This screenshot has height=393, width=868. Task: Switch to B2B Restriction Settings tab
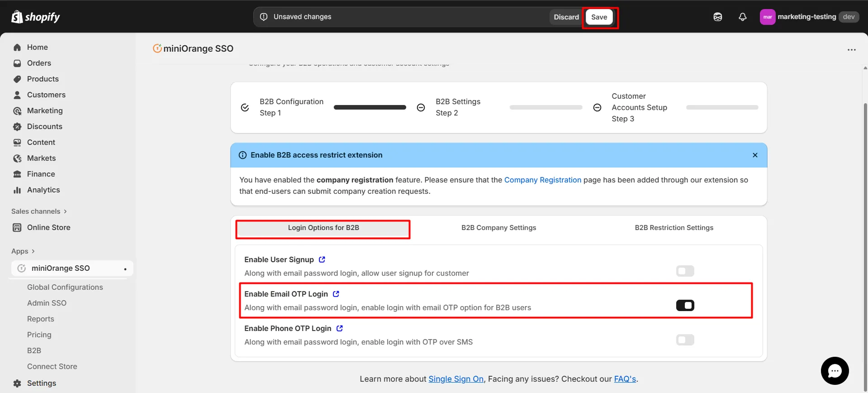[674, 228]
